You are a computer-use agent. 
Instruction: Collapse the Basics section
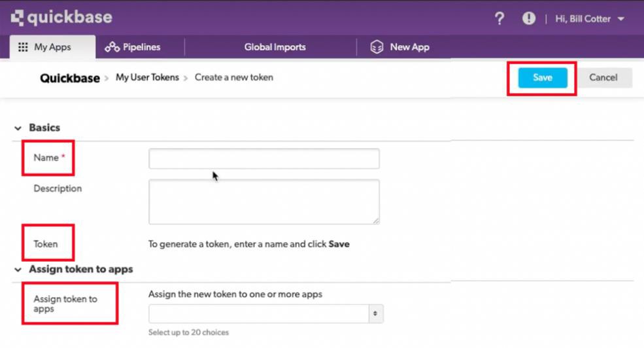click(18, 128)
